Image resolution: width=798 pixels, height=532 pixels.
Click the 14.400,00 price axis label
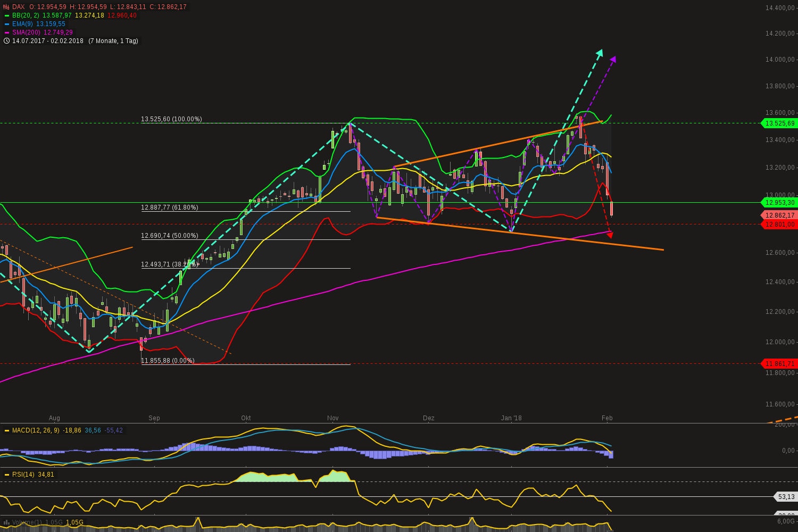pyautogui.click(x=780, y=8)
